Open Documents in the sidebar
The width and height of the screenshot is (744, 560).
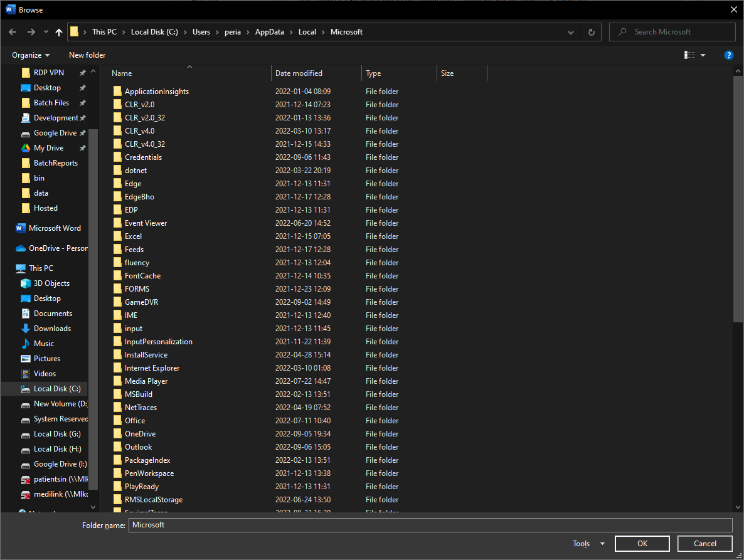pyautogui.click(x=53, y=314)
